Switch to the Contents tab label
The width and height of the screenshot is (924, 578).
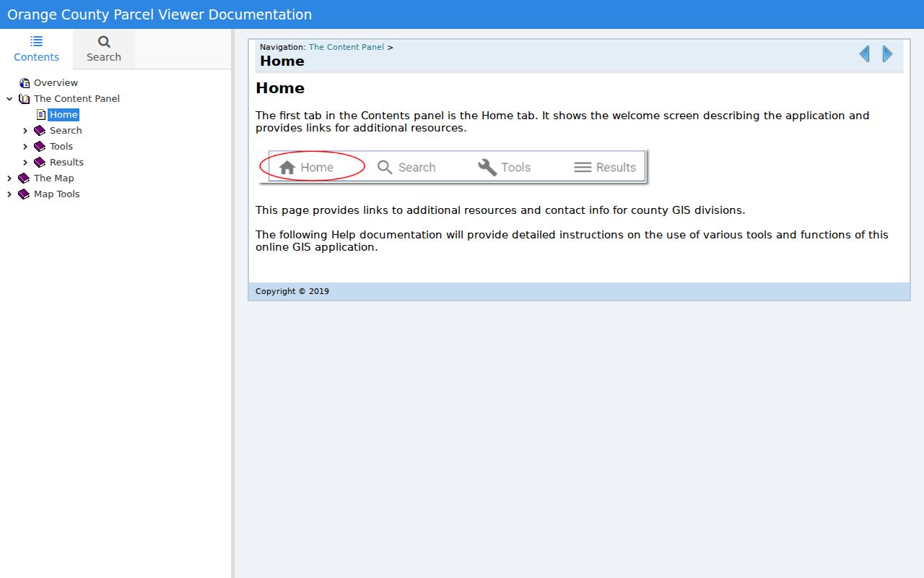coord(36,57)
